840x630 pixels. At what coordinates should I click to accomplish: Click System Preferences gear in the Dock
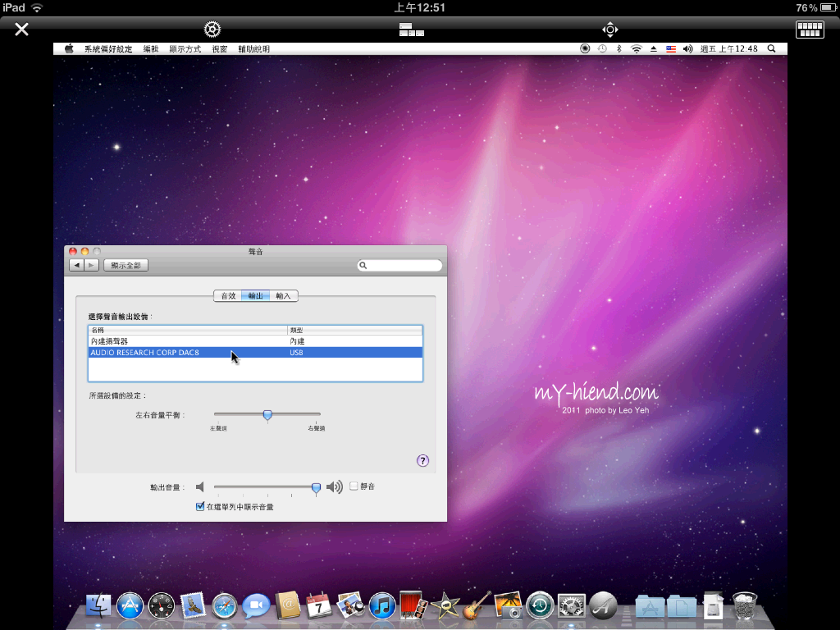point(572,606)
